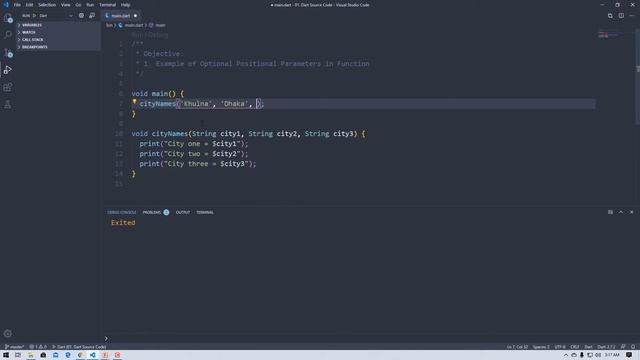Screen dimensions: 640x360
Task: Click Ln Col cursor position in status bar
Action: pyautogui.click(x=517, y=347)
